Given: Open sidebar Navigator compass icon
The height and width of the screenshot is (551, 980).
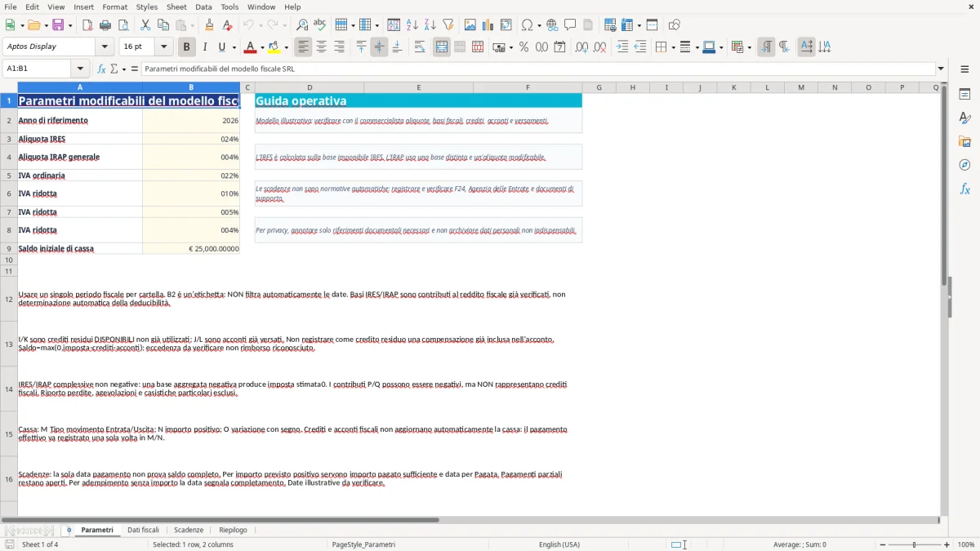Looking at the screenshot, I should (964, 165).
